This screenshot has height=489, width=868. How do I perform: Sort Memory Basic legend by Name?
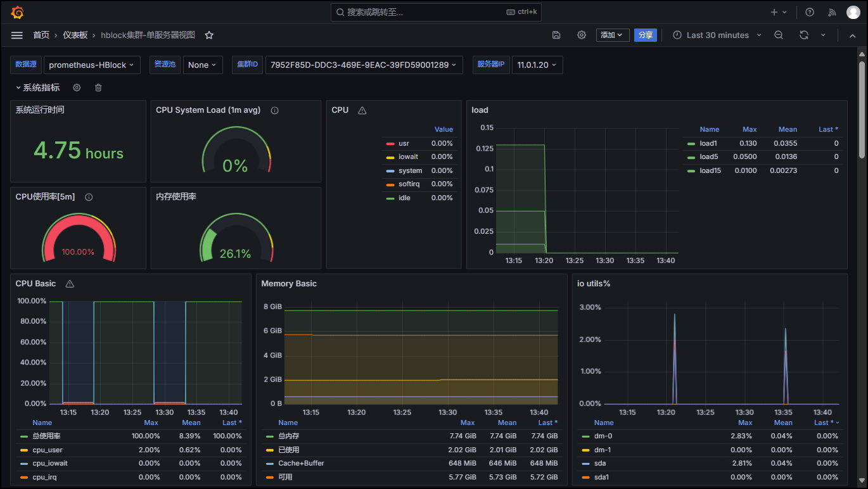288,422
